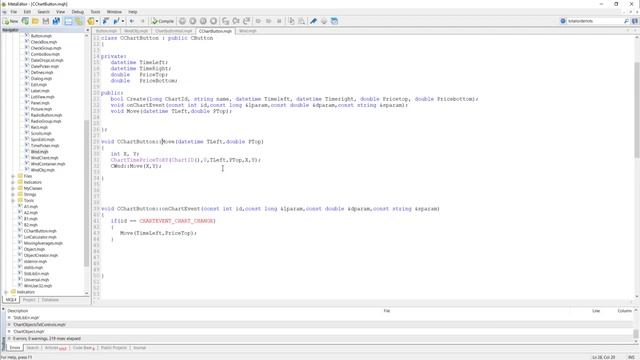
Task: Select the CChartButton.mqh editor tab
Action: coord(215,31)
